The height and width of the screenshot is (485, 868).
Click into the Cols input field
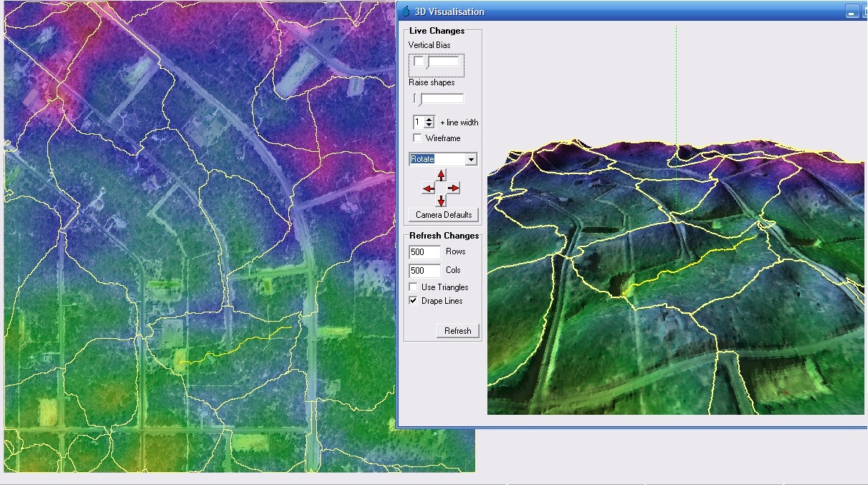424,271
